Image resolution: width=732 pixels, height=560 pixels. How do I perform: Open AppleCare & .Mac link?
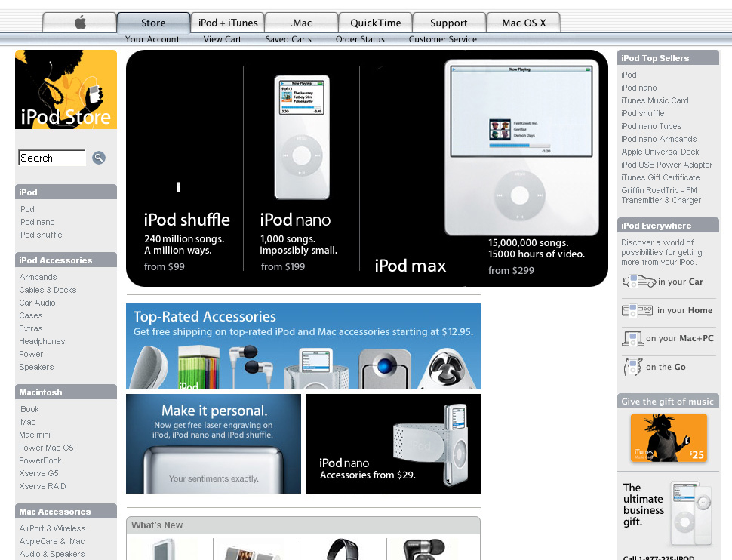pos(52,541)
